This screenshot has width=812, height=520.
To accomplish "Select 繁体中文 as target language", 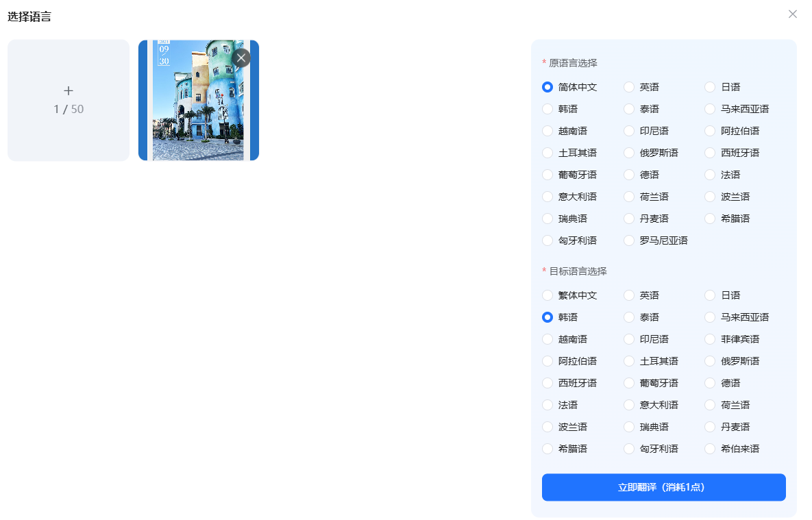I will 548,295.
